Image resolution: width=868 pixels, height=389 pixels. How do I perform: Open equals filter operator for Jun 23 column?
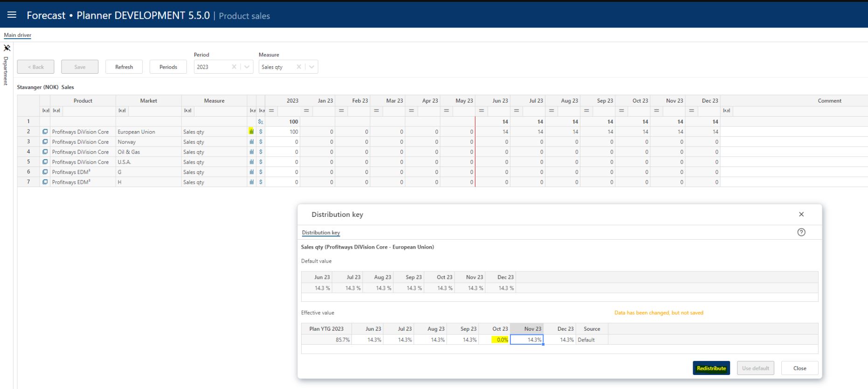[482, 111]
